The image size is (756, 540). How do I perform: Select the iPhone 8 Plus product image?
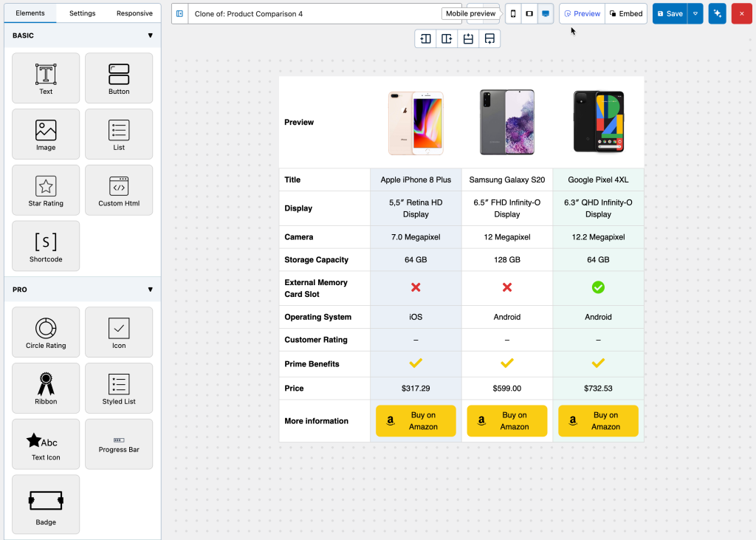(x=416, y=123)
